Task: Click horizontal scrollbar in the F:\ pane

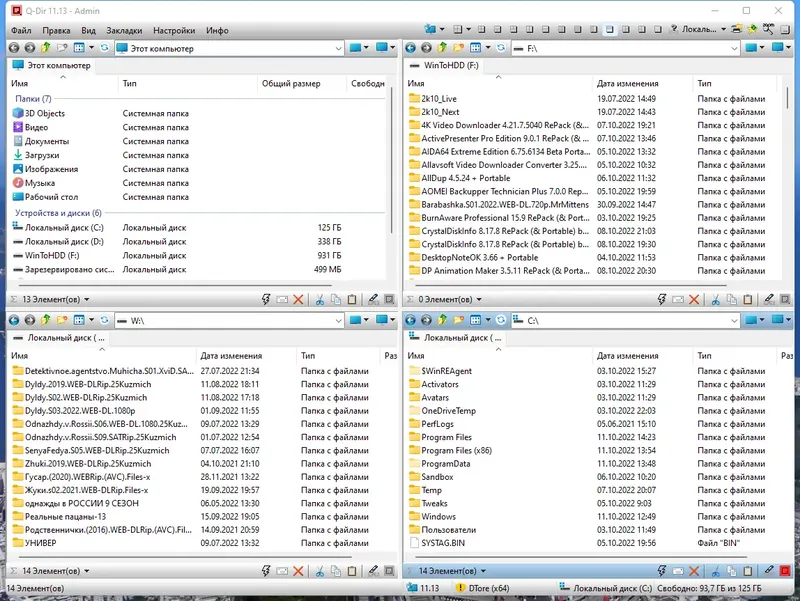Action: pos(571,286)
